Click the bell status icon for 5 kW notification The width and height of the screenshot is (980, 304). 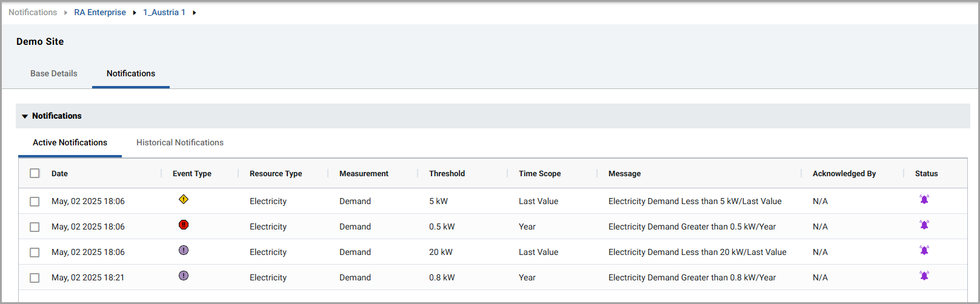(x=924, y=199)
